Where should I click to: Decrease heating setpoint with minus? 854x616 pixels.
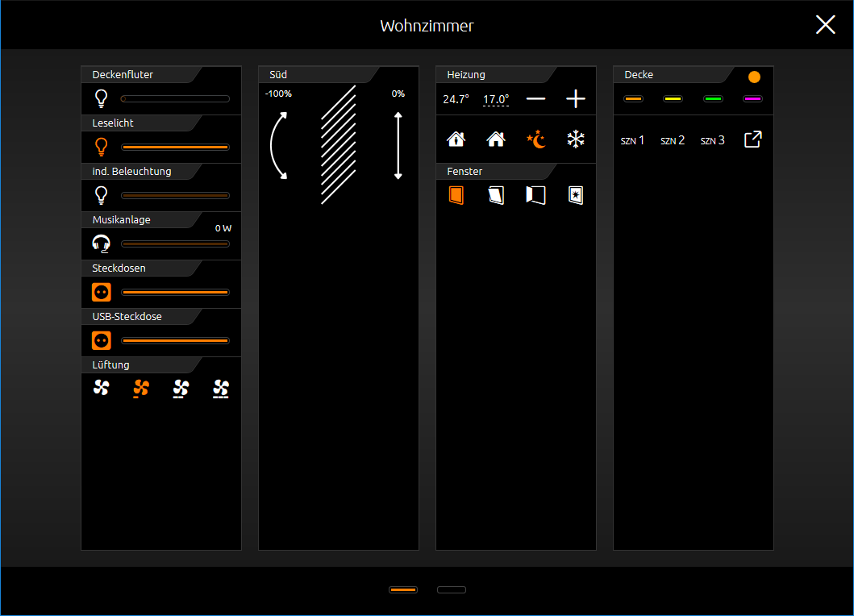pos(536,99)
